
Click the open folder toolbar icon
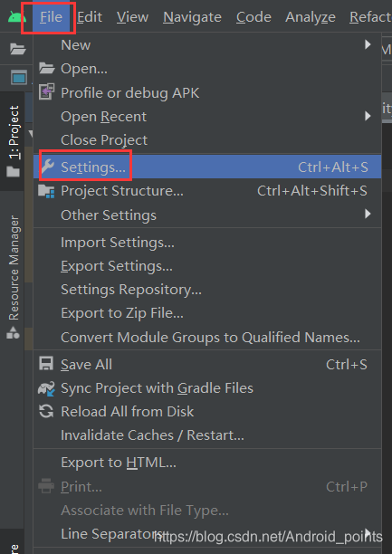[x=18, y=49]
